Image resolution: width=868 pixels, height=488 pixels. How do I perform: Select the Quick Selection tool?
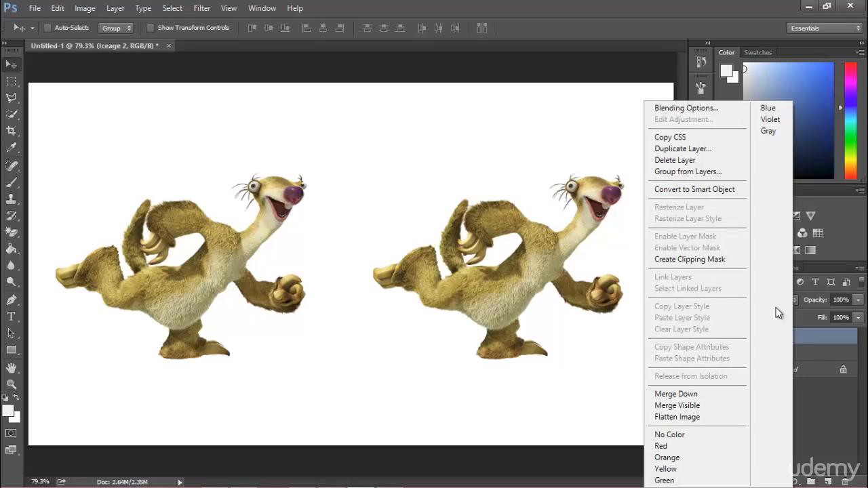(x=12, y=115)
